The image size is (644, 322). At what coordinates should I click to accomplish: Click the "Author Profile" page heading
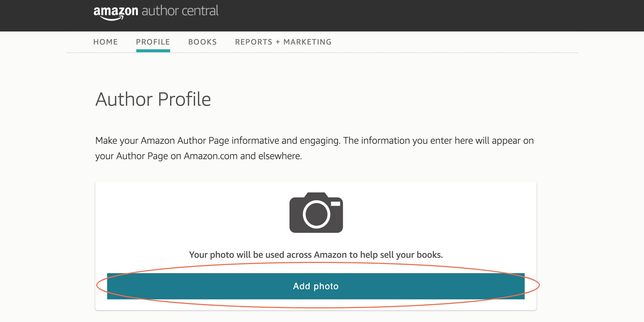(x=153, y=99)
